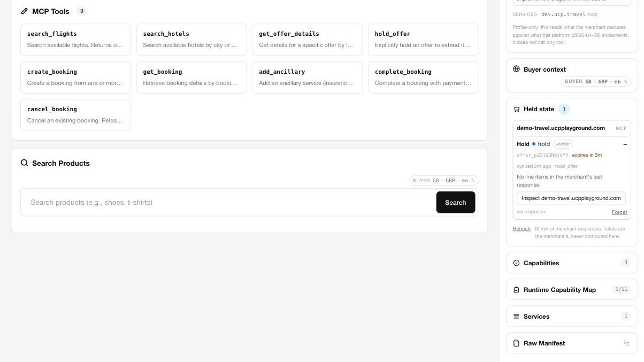
Task: Click the offer_pZNleSN8jdYY offer ID
Action: coord(542,155)
